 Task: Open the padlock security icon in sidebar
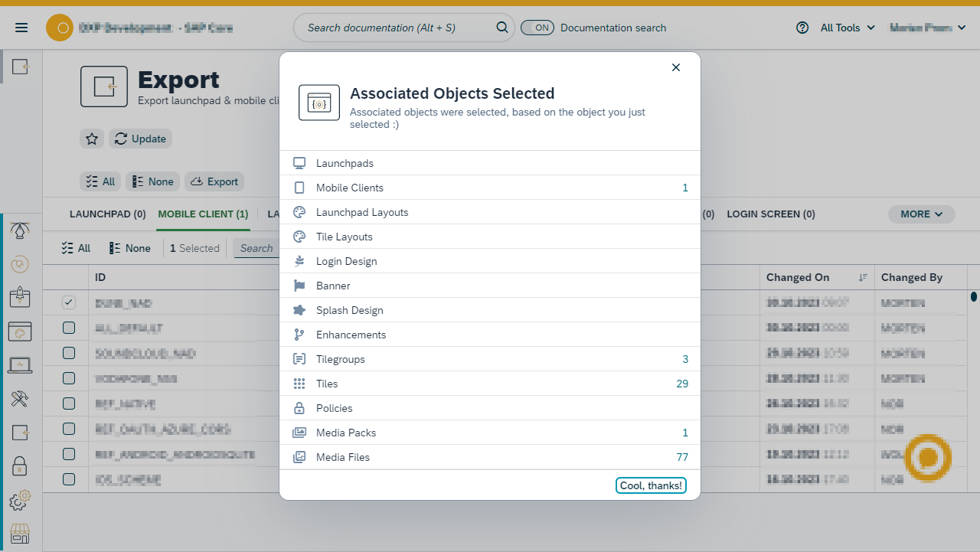20,465
